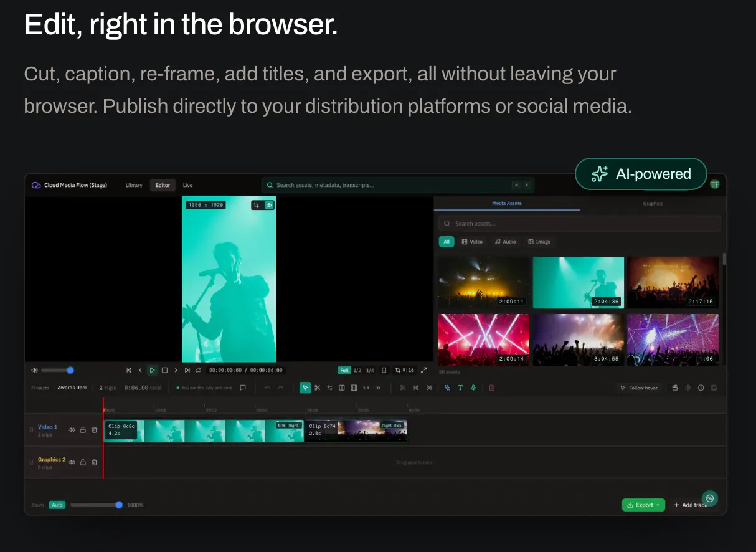The width and height of the screenshot is (756, 552).
Task: Select the All filter chip
Action: 446,242
